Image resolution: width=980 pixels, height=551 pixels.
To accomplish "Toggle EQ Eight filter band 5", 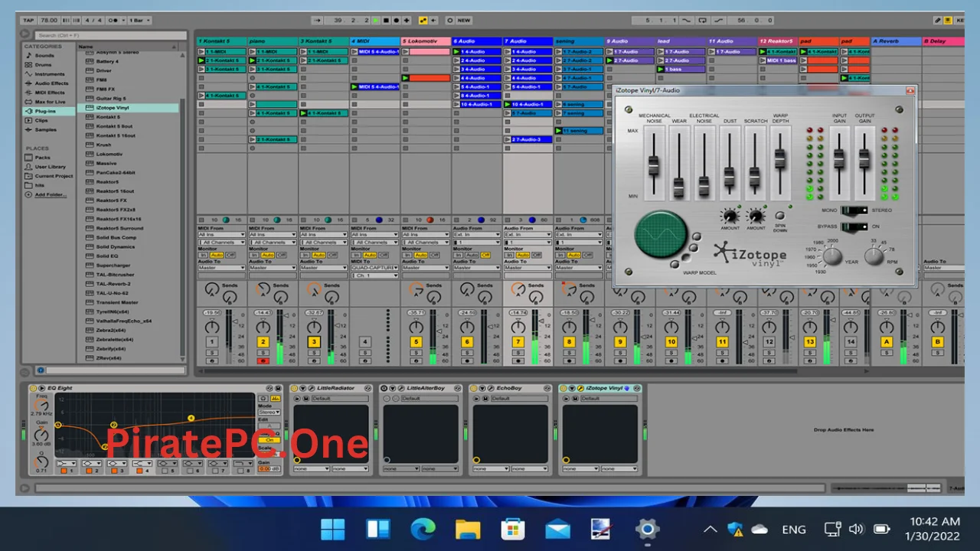I will (165, 471).
